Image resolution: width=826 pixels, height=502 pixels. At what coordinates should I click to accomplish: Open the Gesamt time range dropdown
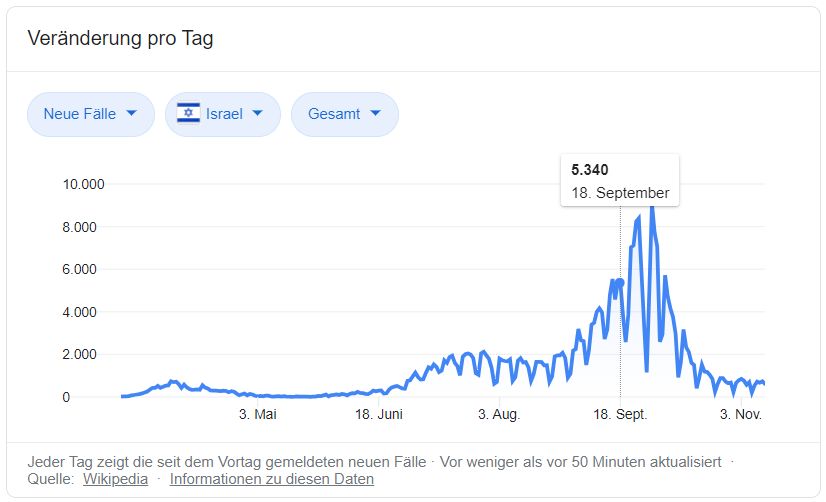[344, 114]
